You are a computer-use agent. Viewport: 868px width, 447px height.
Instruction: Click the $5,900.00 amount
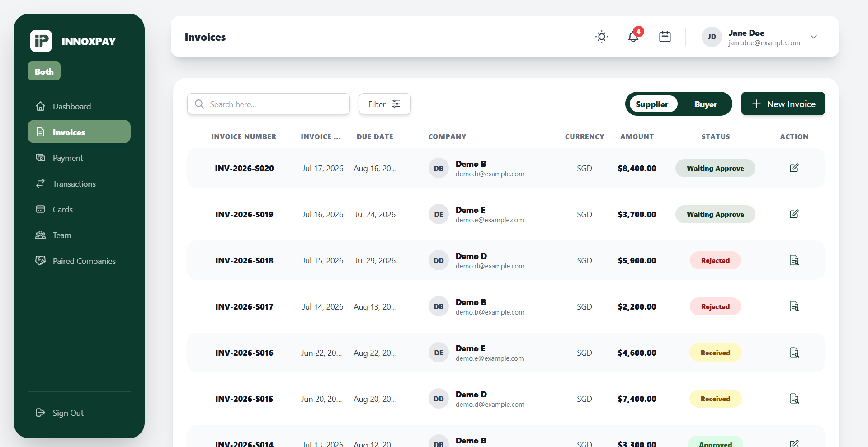(x=637, y=260)
